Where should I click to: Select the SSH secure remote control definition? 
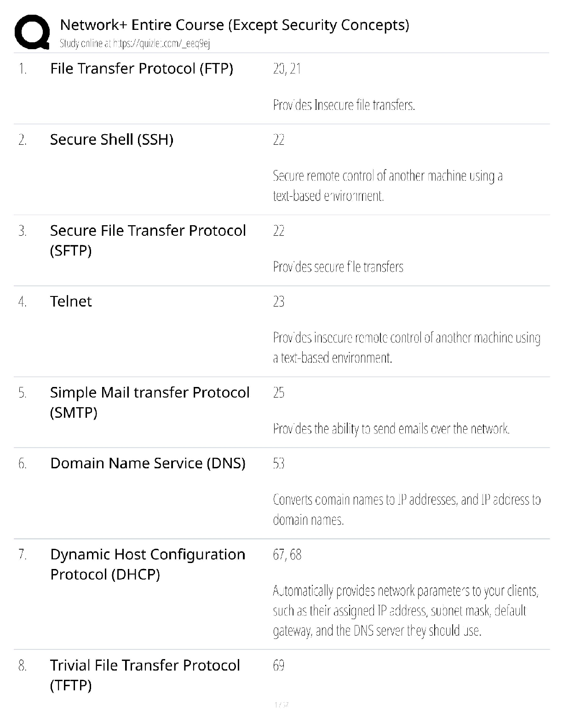[387, 186]
